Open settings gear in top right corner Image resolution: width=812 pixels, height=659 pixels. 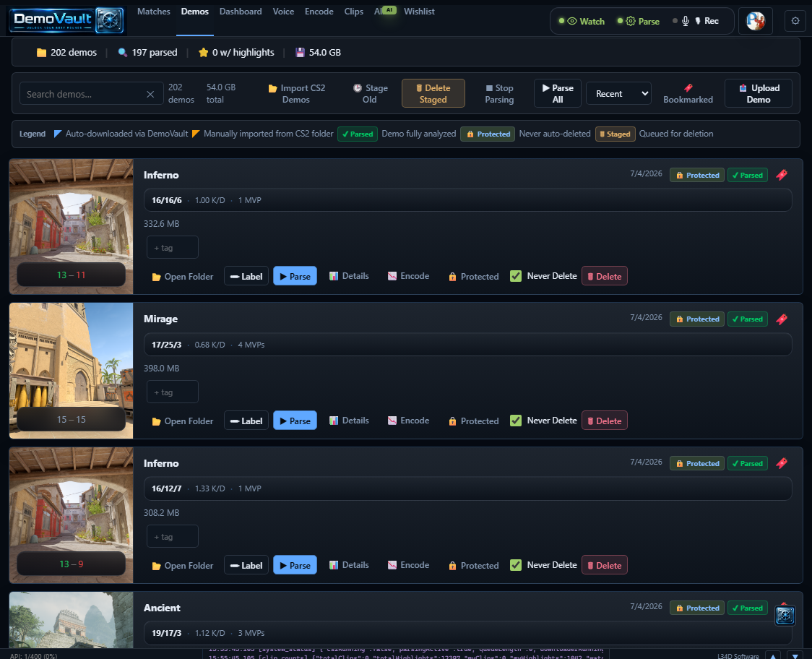pos(795,21)
